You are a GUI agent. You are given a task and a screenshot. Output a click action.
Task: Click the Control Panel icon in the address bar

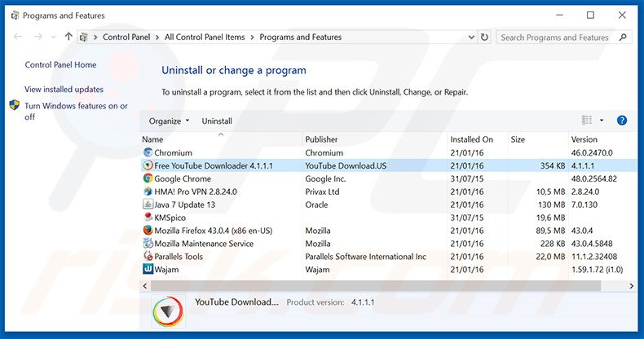[84, 37]
